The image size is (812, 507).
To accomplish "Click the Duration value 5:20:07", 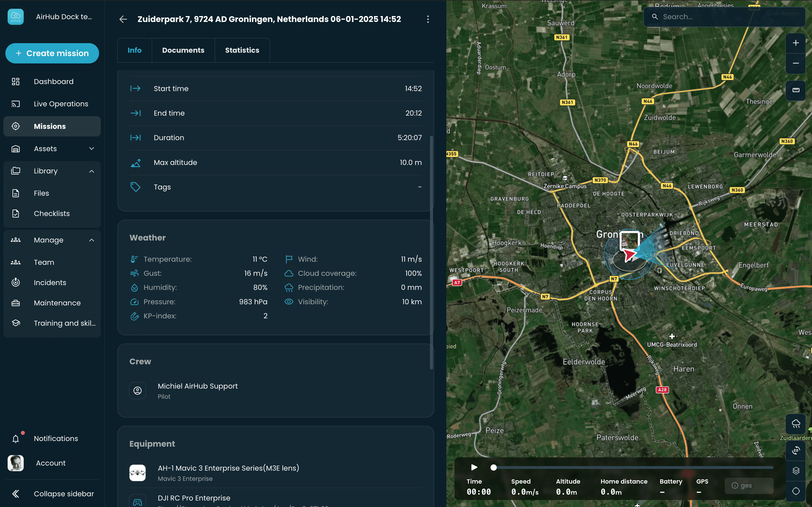I will coord(409,138).
